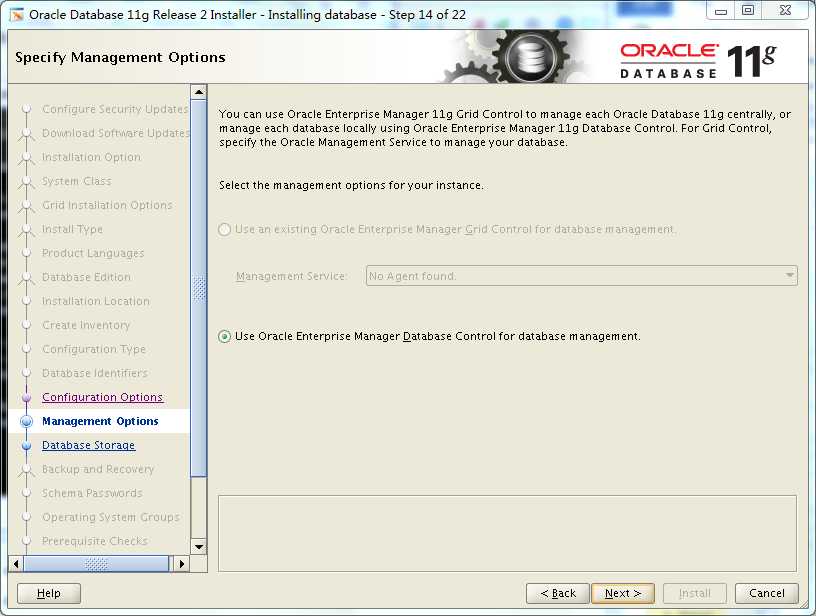Go back with the Back button
This screenshot has height=616, width=816.
pyautogui.click(x=557, y=593)
